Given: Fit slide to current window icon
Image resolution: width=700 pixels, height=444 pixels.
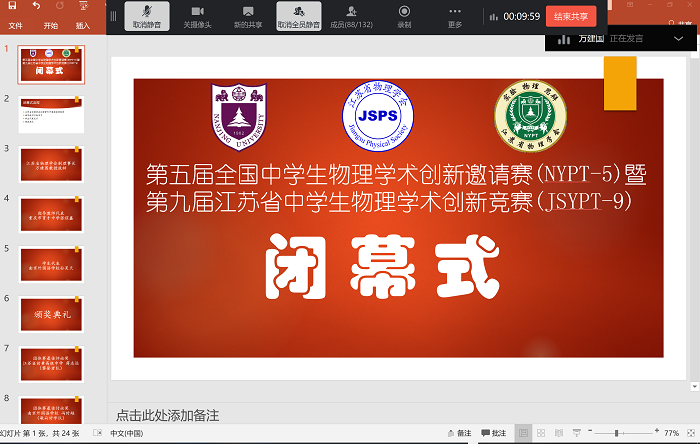Looking at the screenshot, I should click(x=691, y=433).
